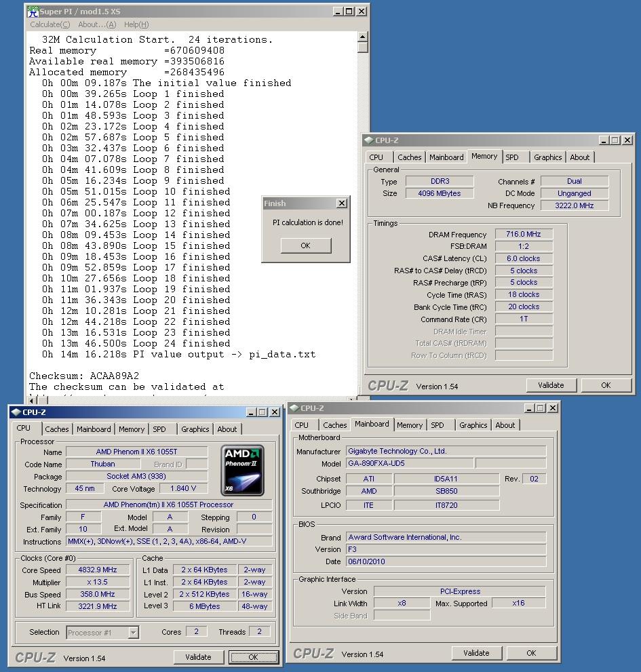The width and height of the screenshot is (641, 672).
Task: Click Validate in the Memory CPU-Z window
Action: click(x=551, y=385)
